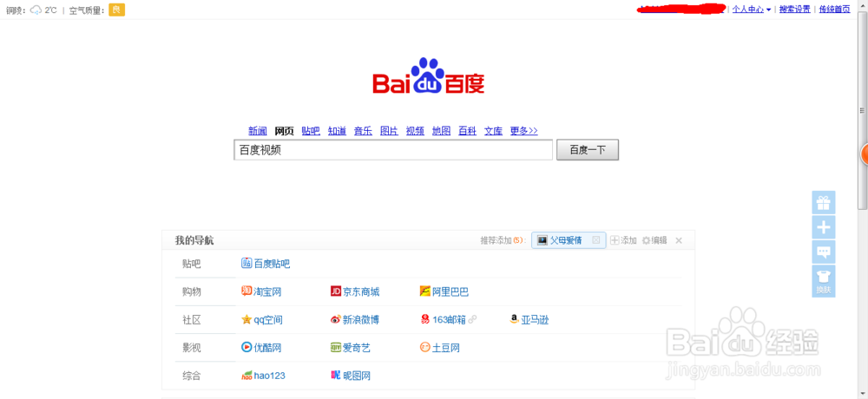This screenshot has height=399, width=868.
Task: Close the 我的导航 panel
Action: [x=680, y=240]
